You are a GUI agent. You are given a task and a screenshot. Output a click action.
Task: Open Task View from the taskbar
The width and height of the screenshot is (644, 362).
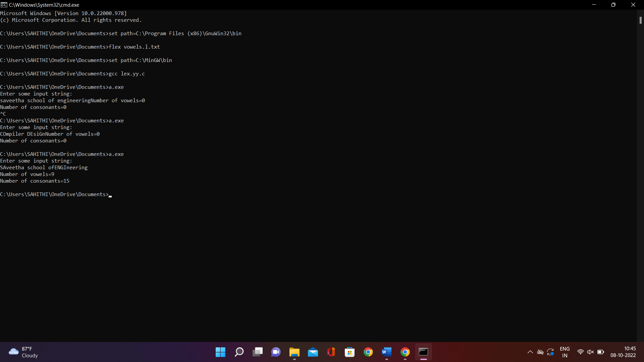point(258,352)
